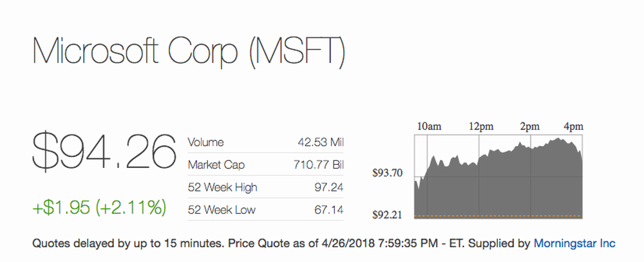644x262 pixels.
Task: Select the 52 Week High label
Action: [x=223, y=187]
